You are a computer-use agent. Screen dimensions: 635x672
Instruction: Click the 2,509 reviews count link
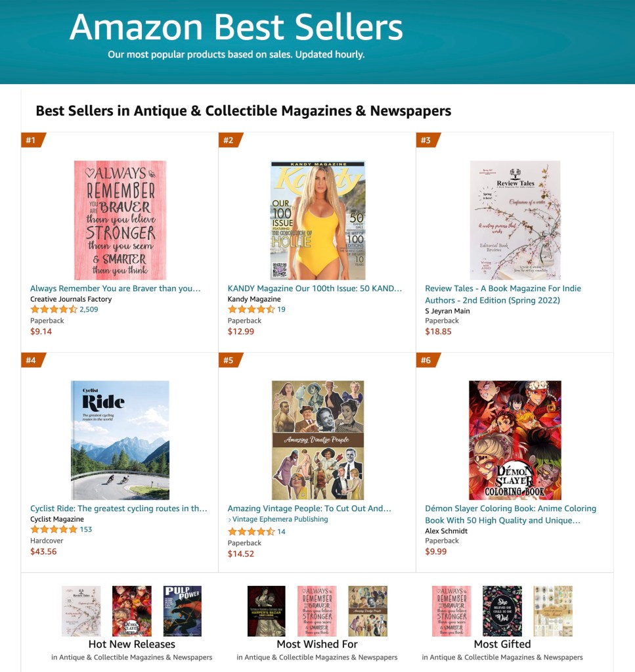click(89, 309)
